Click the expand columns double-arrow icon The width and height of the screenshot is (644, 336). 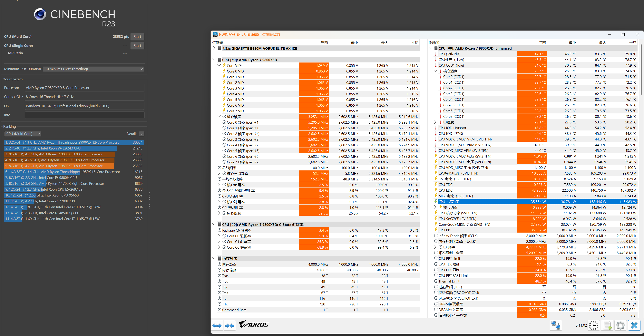click(217, 325)
